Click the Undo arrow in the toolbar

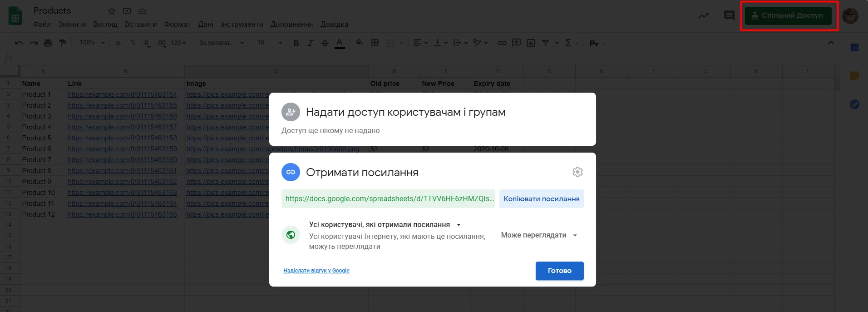click(19, 43)
